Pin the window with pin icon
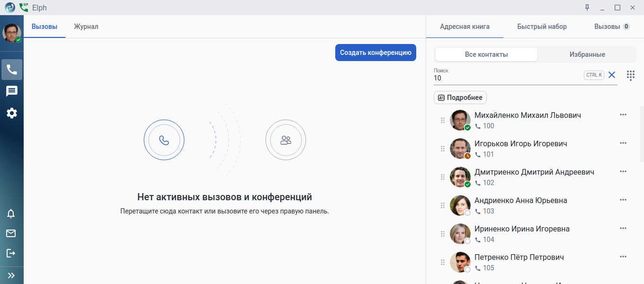Viewport: 644px width, 284px height. [x=587, y=7]
